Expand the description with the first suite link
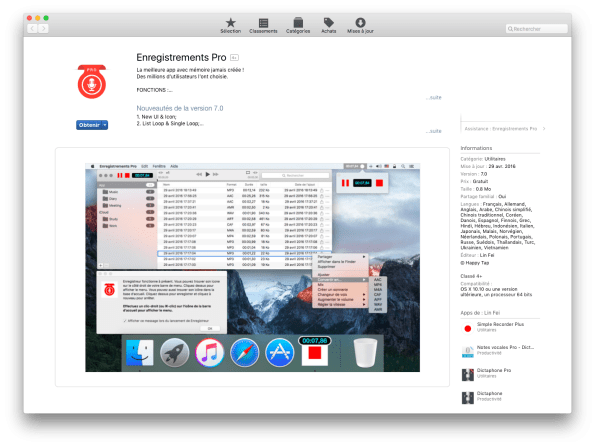 tap(434, 98)
